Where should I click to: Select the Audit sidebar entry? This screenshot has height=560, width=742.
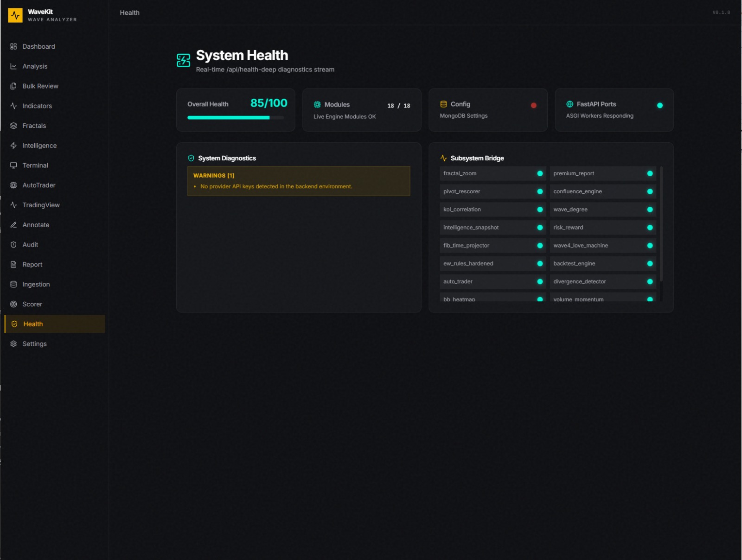click(x=55, y=245)
